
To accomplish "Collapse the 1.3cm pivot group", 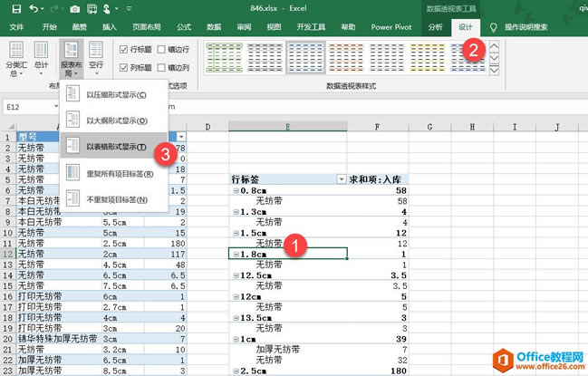I will point(236,212).
